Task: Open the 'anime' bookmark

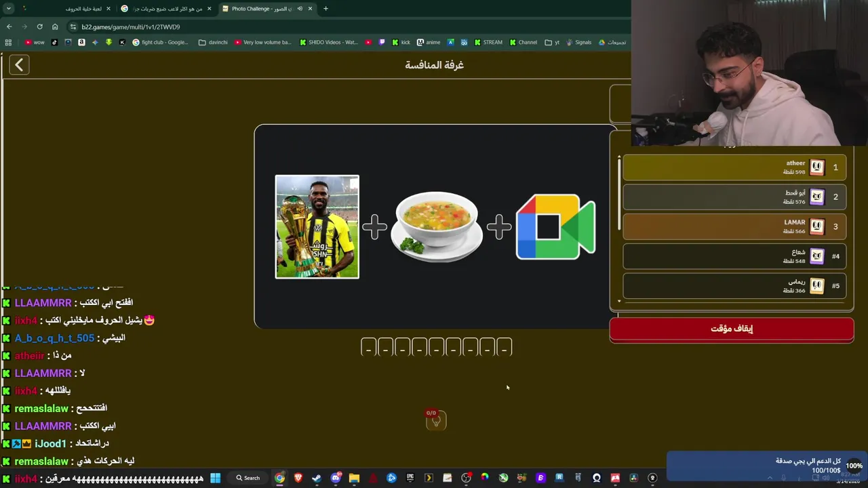Action: (x=429, y=42)
